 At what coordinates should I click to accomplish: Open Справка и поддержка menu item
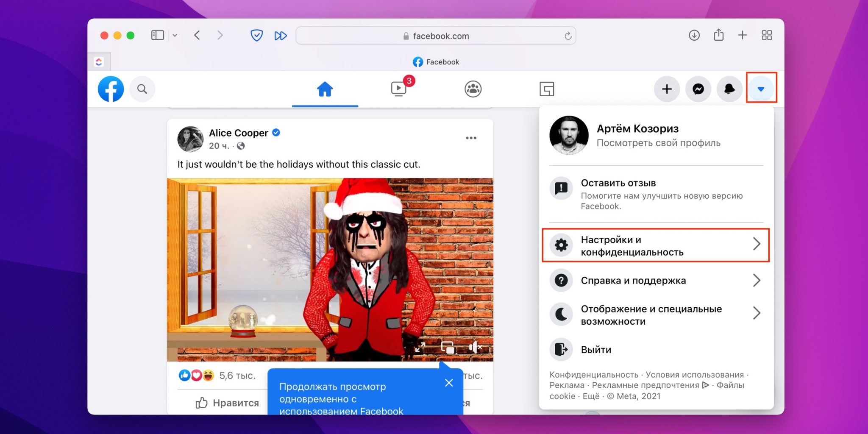[656, 281]
